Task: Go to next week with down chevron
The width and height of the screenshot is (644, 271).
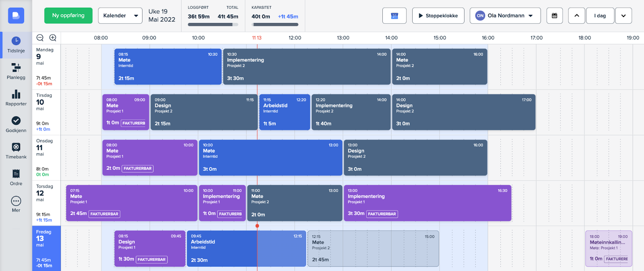Action: (x=623, y=16)
